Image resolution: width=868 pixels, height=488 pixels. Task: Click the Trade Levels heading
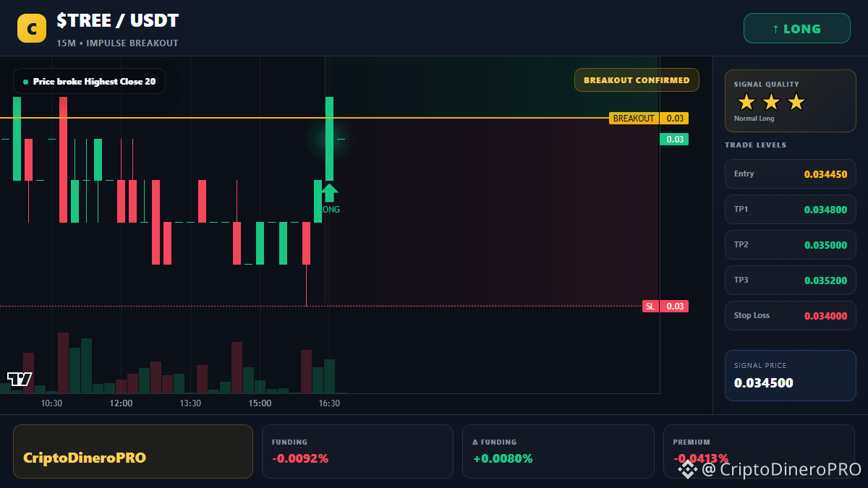[755, 145]
